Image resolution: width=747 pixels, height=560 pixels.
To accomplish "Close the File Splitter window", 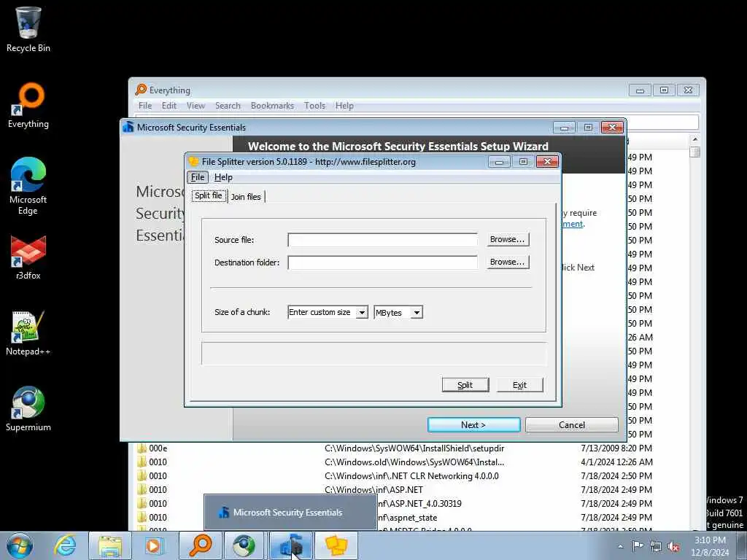I will 547,162.
